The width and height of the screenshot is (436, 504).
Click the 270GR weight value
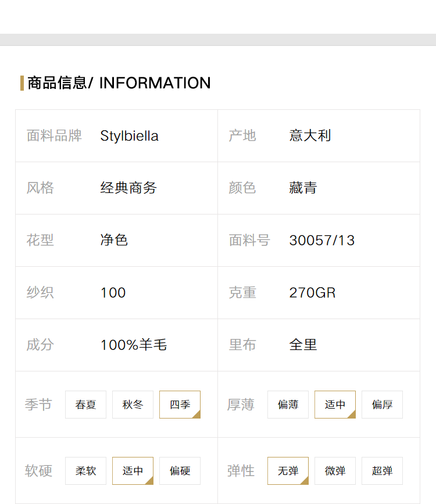click(x=312, y=293)
